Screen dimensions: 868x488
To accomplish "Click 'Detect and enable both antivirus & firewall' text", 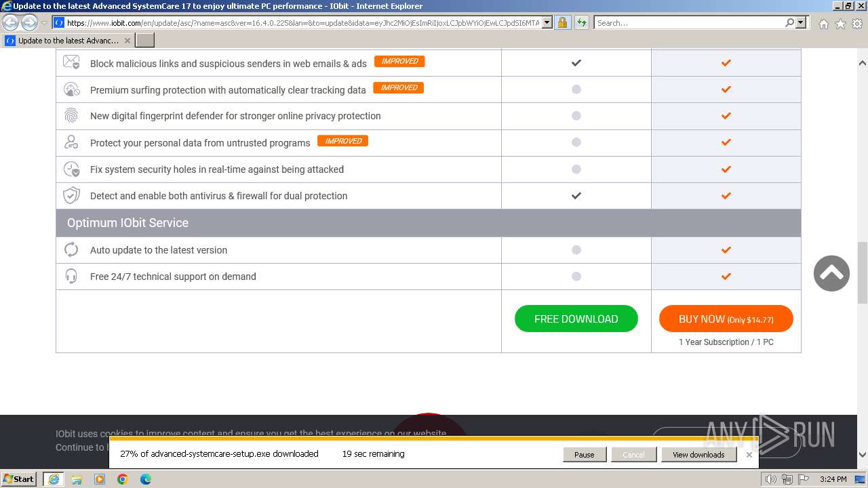I will pyautogui.click(x=218, y=196).
